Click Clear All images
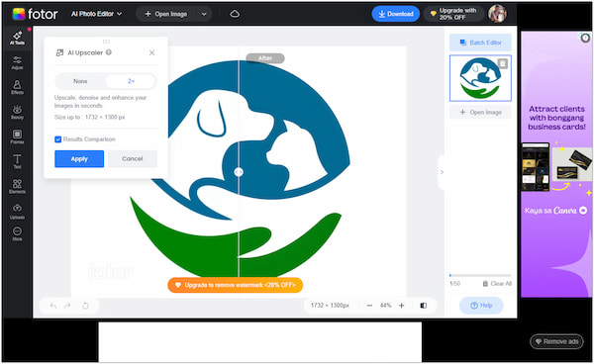 (497, 284)
